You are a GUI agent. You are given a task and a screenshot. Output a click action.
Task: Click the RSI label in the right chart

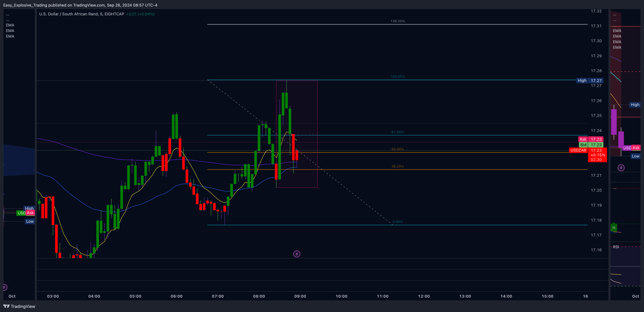point(616,247)
